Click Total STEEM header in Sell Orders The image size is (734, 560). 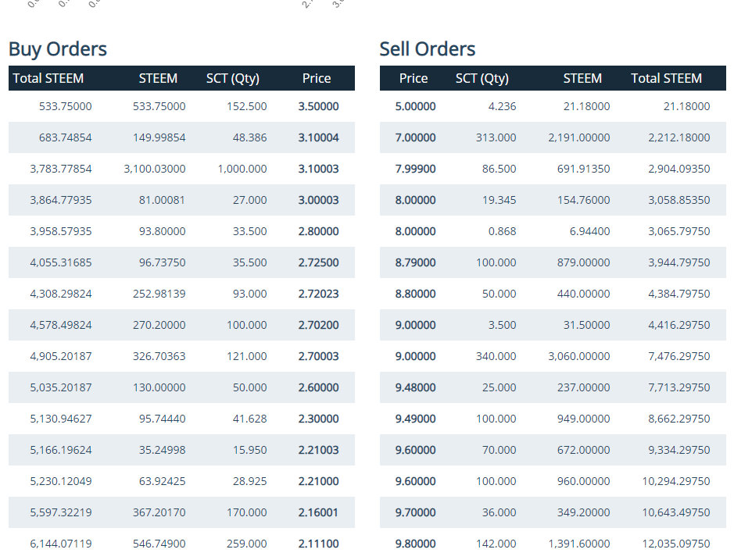[666, 78]
